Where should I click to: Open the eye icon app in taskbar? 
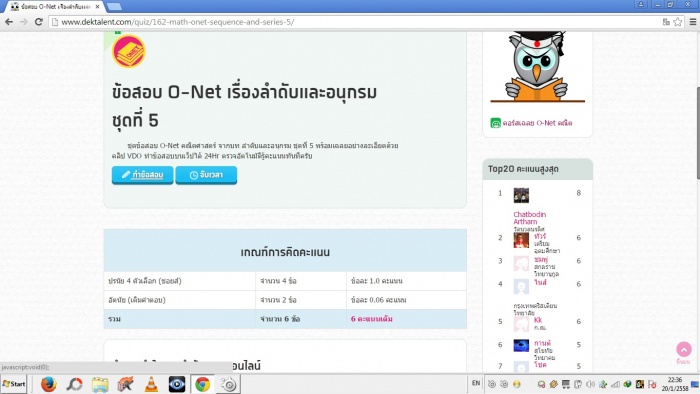click(x=177, y=384)
